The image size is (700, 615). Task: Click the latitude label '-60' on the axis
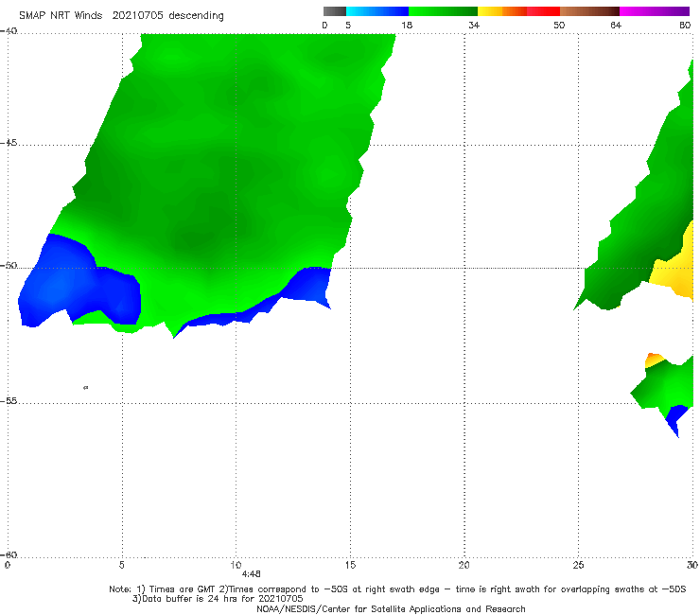[x=9, y=554]
